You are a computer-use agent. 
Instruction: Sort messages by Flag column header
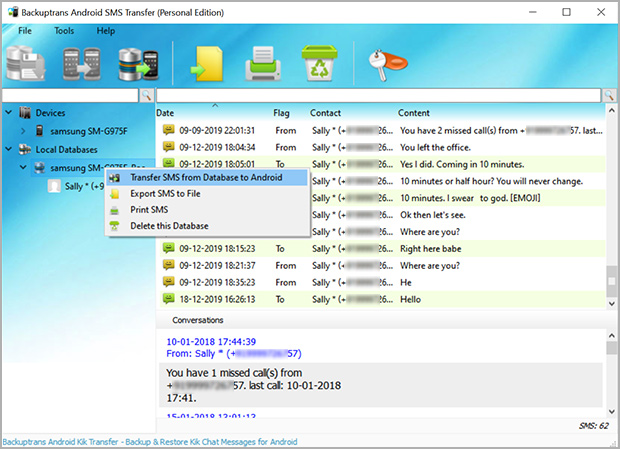281,113
